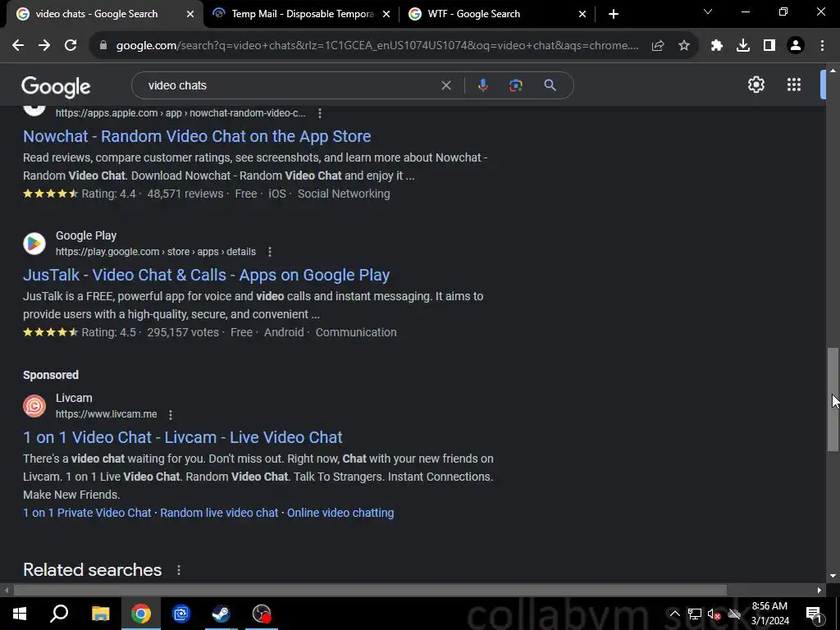
Task: Click the address bar URL
Action: (x=377, y=46)
